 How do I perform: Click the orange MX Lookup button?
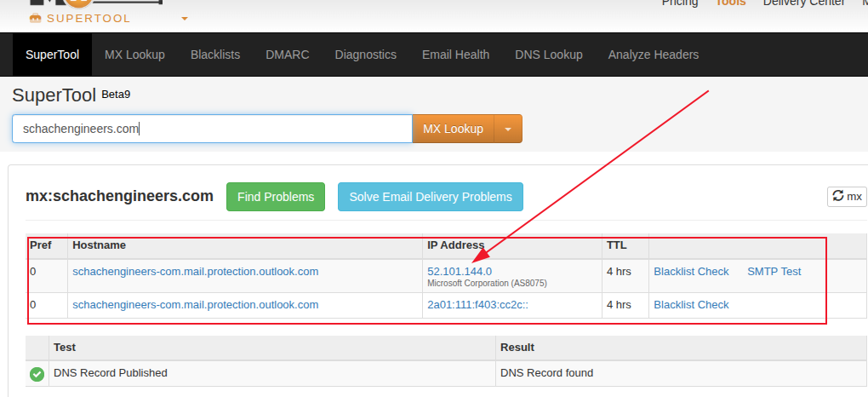(x=453, y=129)
